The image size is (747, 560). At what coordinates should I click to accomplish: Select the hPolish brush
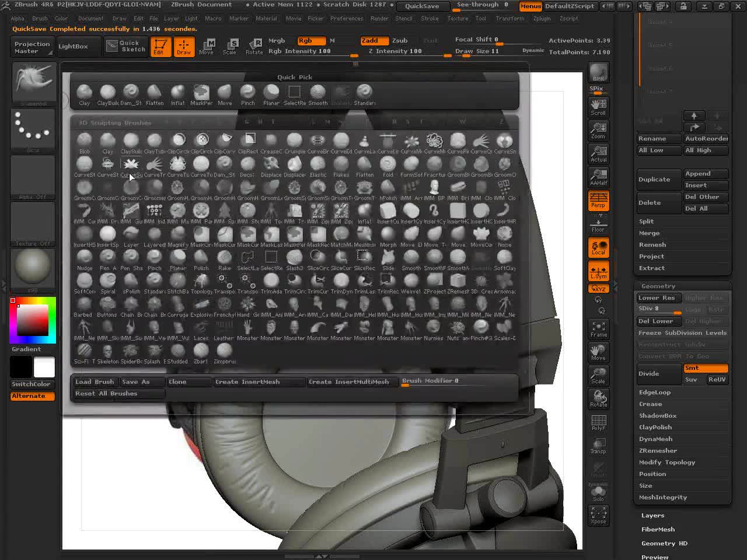pyautogui.click(x=388, y=190)
